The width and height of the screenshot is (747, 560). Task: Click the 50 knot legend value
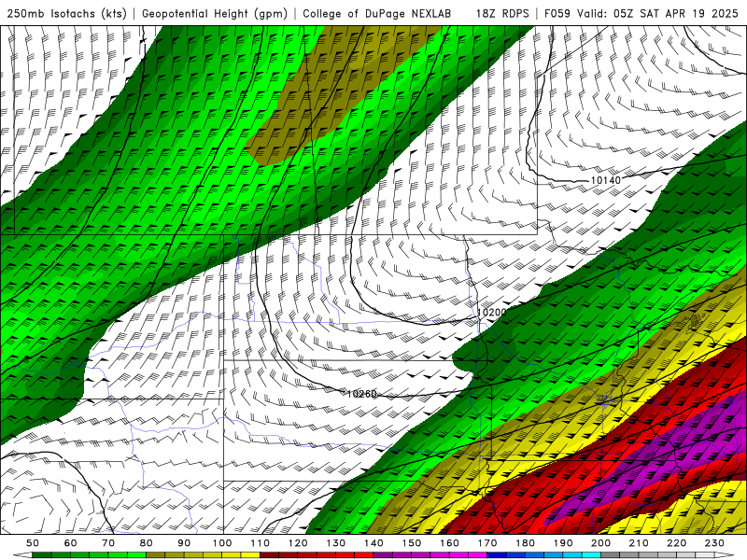click(33, 543)
